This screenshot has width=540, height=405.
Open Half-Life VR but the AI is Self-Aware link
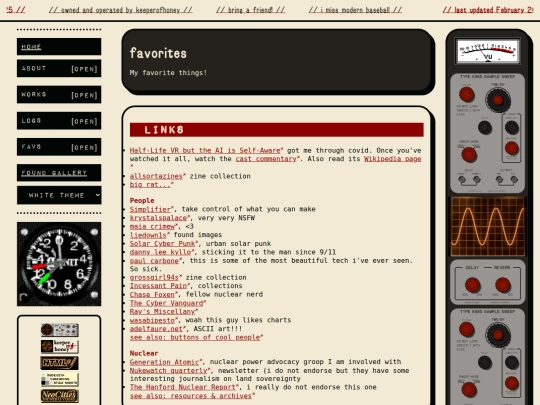click(206, 150)
